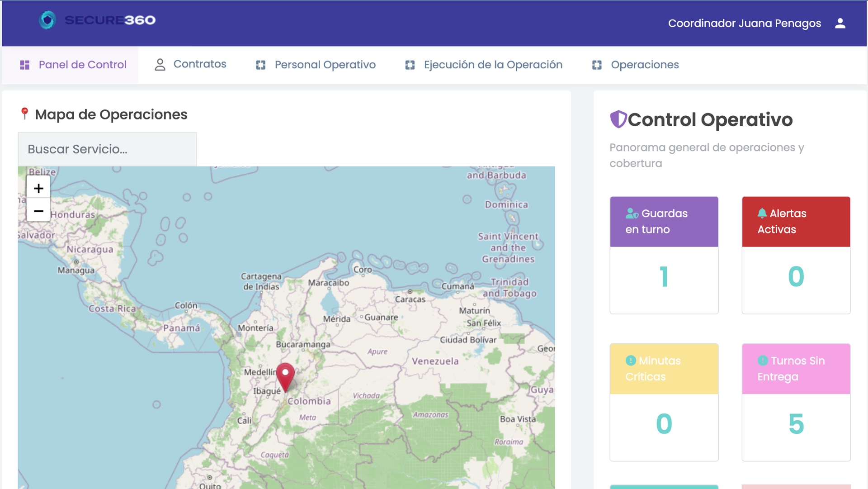The width and height of the screenshot is (868, 489).
Task: Click the Boa Vista label on the map
Action: (x=518, y=419)
